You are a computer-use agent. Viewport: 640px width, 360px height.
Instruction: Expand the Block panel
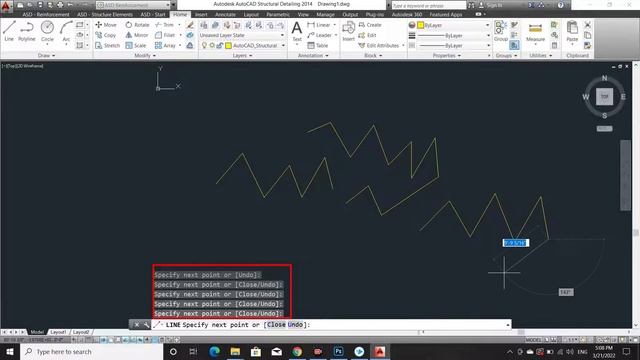tap(373, 56)
